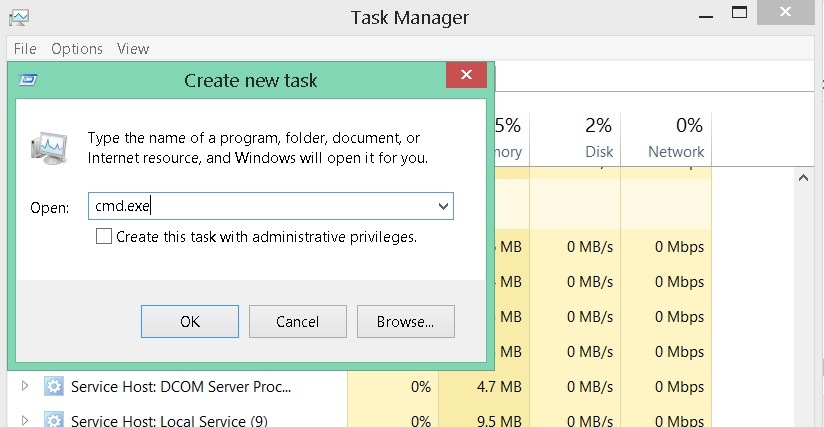
Task: Click into the Open text field
Action: click(x=260, y=207)
